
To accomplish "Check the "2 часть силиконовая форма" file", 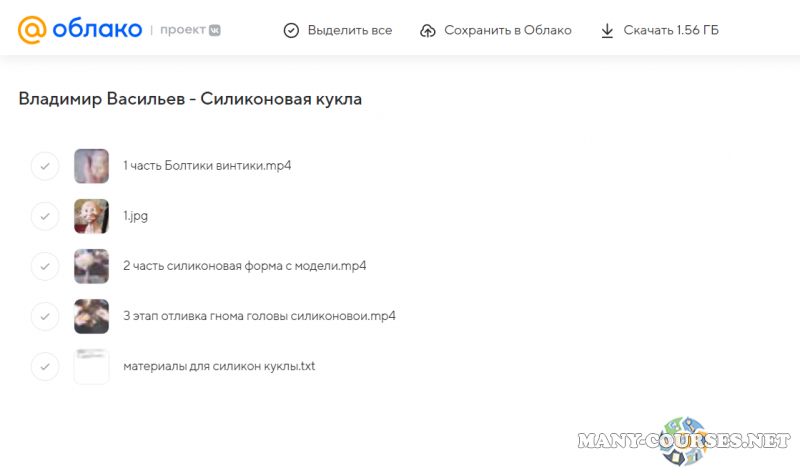I will pos(45,266).
